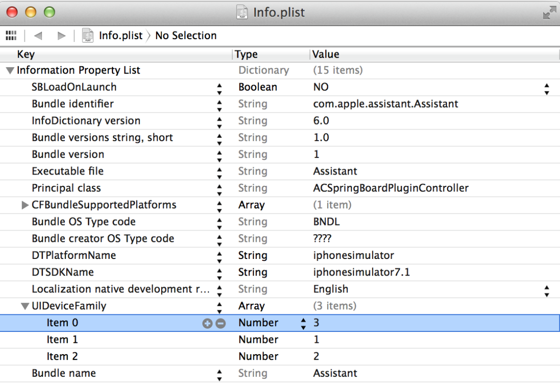Click the minus icon on Item 0
Screen dimensions: 560x392
click(x=220, y=323)
